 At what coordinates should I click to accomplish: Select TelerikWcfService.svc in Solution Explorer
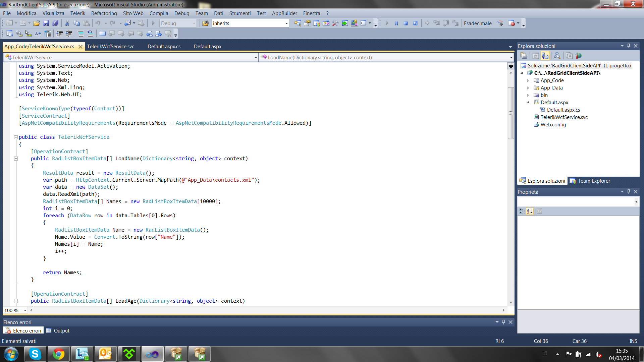click(564, 117)
